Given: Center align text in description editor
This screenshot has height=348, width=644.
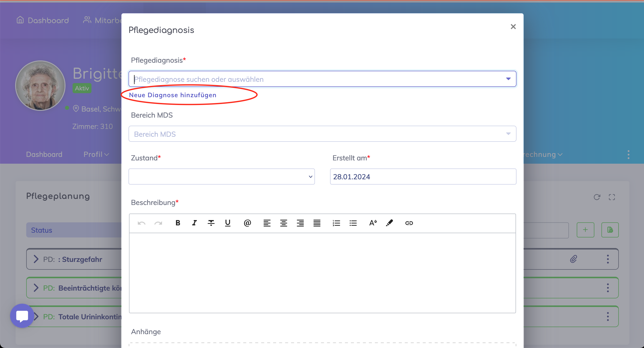Looking at the screenshot, I should click(x=284, y=223).
